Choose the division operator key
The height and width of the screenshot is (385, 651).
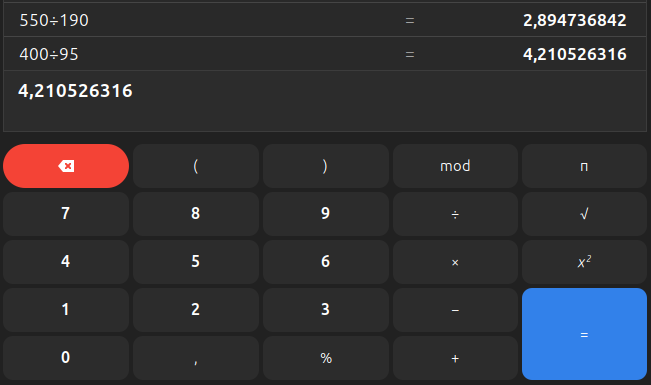coord(455,214)
